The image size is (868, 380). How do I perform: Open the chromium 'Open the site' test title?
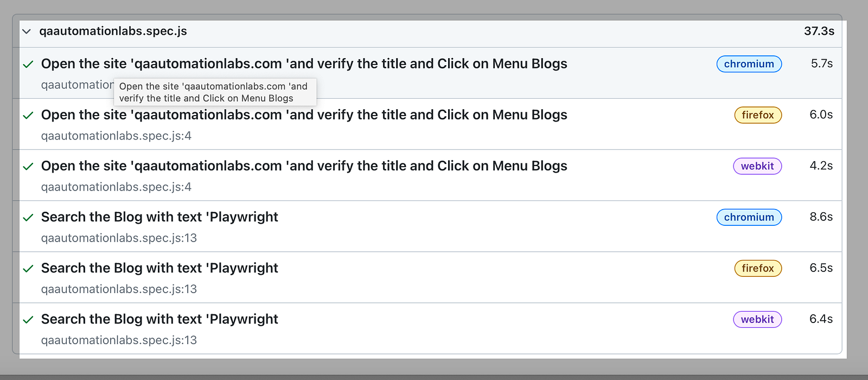304,64
